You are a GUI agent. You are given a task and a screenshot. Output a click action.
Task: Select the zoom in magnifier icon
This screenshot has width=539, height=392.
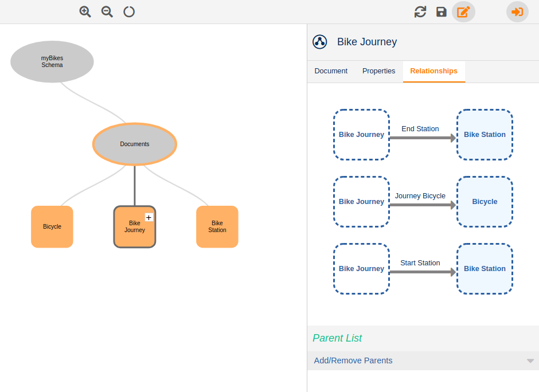coord(85,11)
